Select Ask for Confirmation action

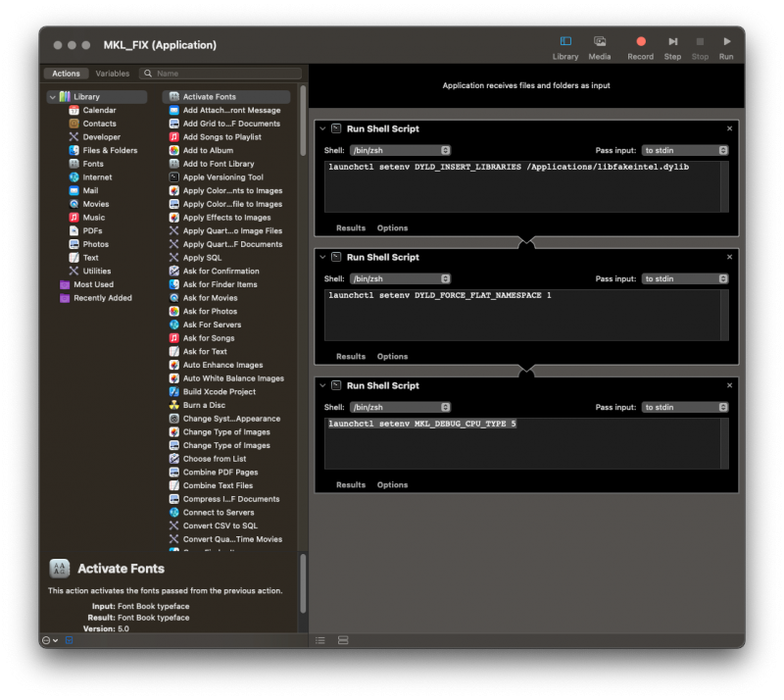click(220, 272)
